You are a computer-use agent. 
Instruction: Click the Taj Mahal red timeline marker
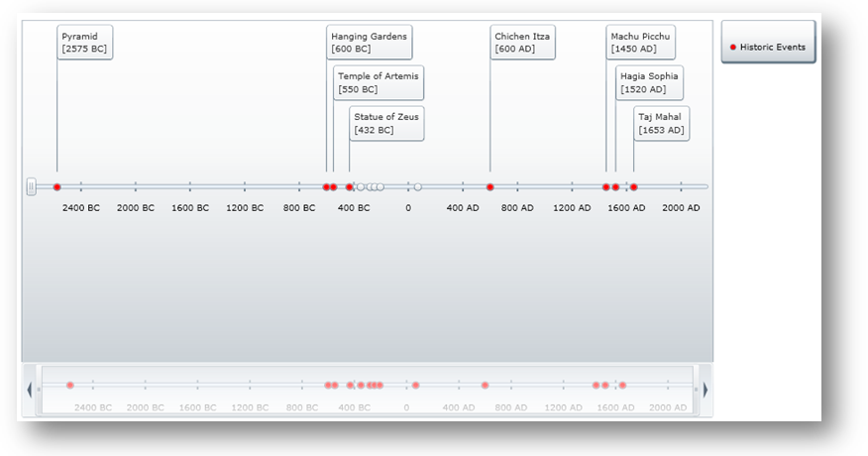pyautogui.click(x=634, y=187)
